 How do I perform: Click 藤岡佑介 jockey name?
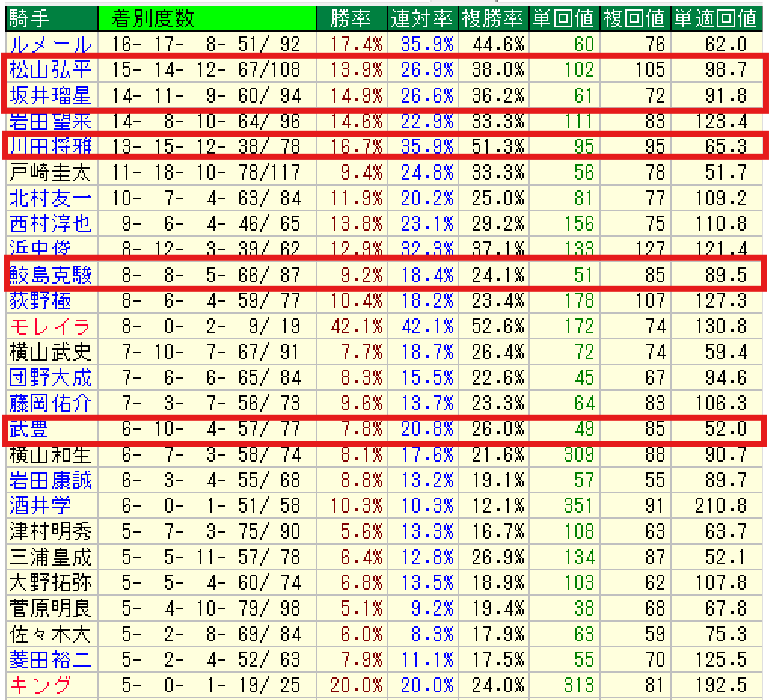tap(51, 403)
